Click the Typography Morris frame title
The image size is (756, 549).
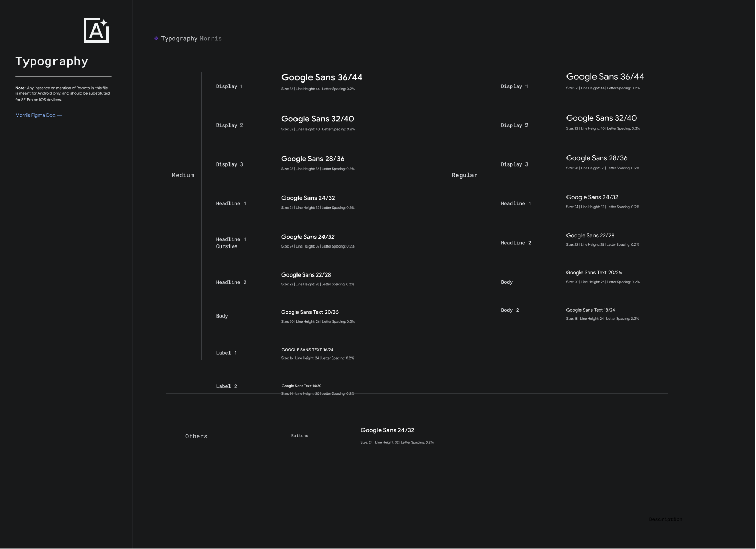point(191,38)
